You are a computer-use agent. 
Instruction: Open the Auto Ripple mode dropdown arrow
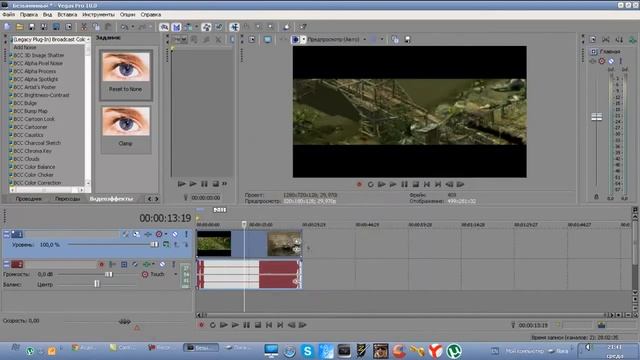(196, 27)
